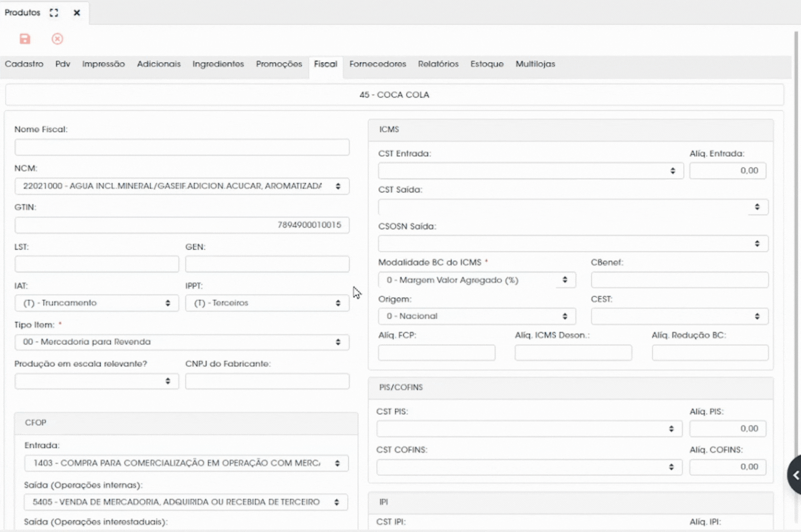The width and height of the screenshot is (801, 532).
Task: Open Produção em escala relevante dropdown
Action: click(x=97, y=381)
